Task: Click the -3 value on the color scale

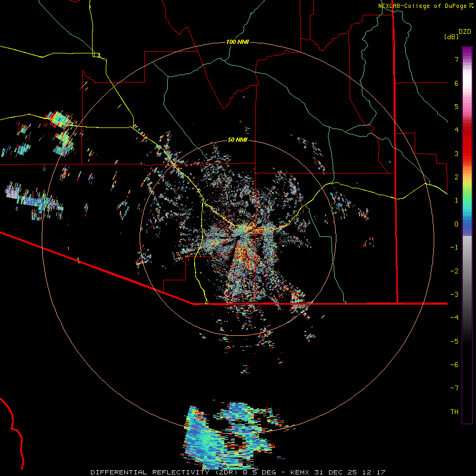Action: (x=454, y=295)
